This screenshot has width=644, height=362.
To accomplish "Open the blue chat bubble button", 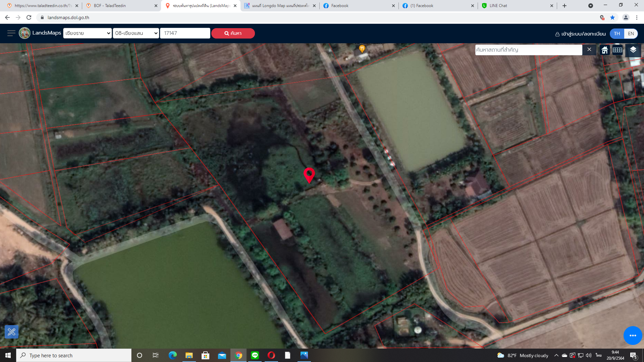I will coord(633,335).
